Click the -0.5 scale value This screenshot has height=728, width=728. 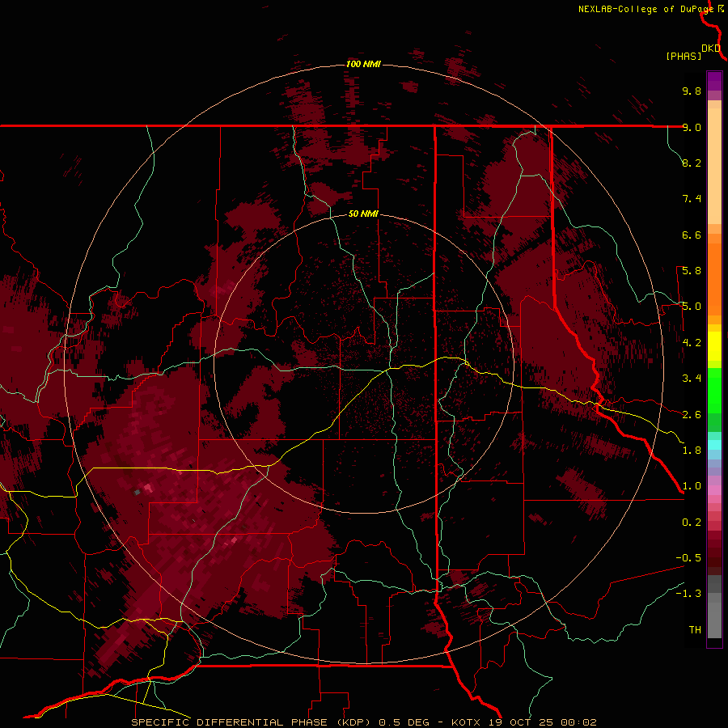[x=688, y=558]
